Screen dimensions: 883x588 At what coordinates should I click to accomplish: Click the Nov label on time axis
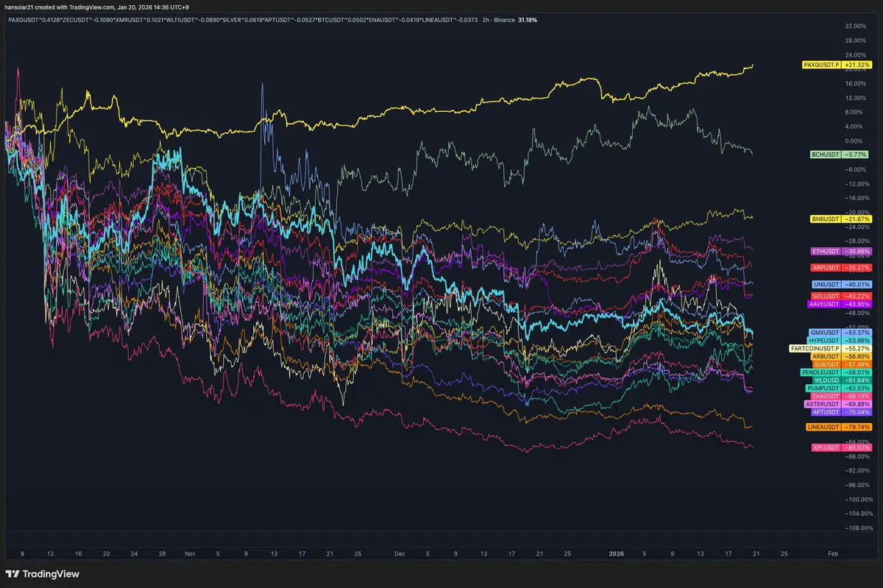(191, 552)
